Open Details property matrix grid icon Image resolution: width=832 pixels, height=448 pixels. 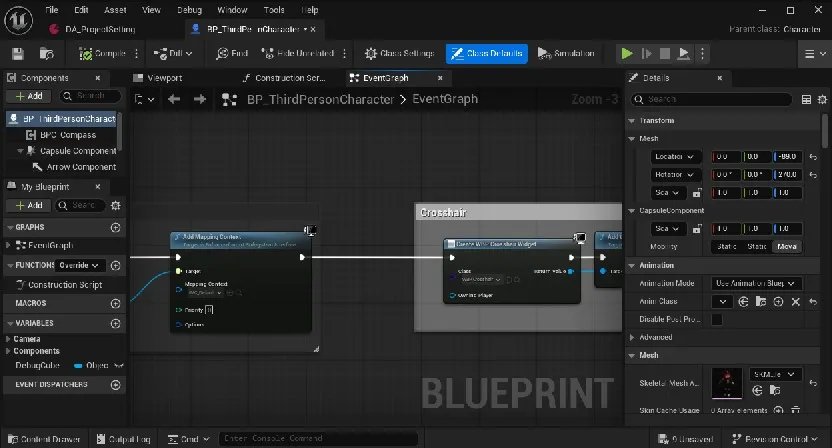tap(806, 99)
